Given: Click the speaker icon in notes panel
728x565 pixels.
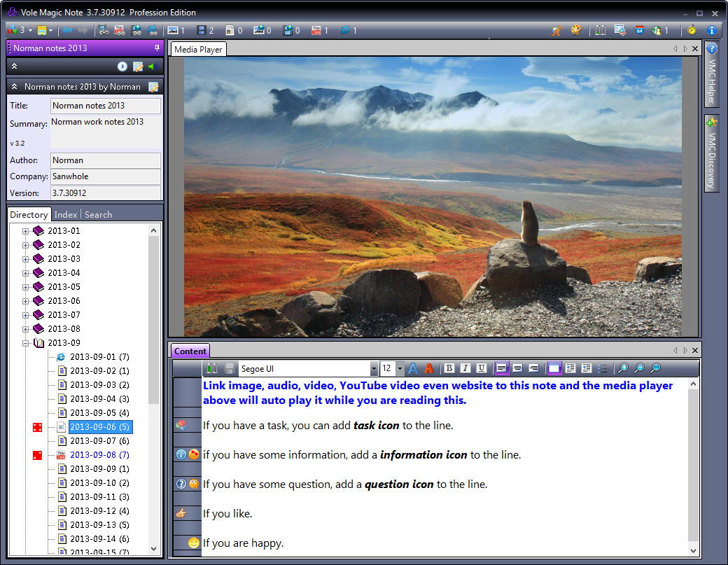Looking at the screenshot, I should [152, 67].
